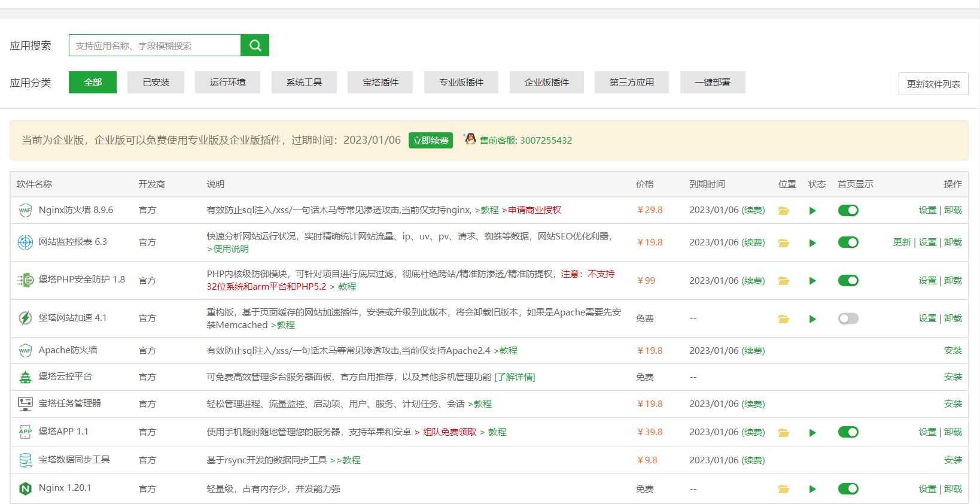
Task: Open folder icon in 堡塔APP 1.1 row
Action: pos(784,433)
